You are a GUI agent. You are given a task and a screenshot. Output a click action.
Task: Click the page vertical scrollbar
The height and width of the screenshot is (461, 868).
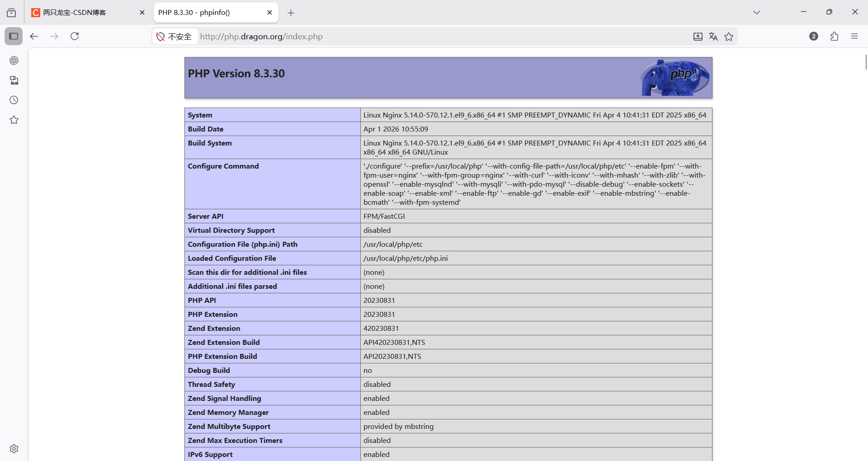click(x=866, y=62)
